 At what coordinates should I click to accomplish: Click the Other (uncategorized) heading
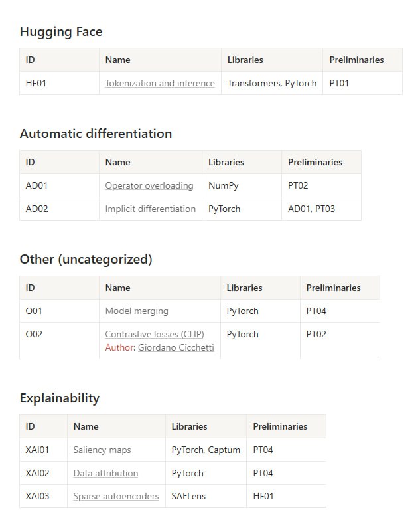tap(86, 259)
